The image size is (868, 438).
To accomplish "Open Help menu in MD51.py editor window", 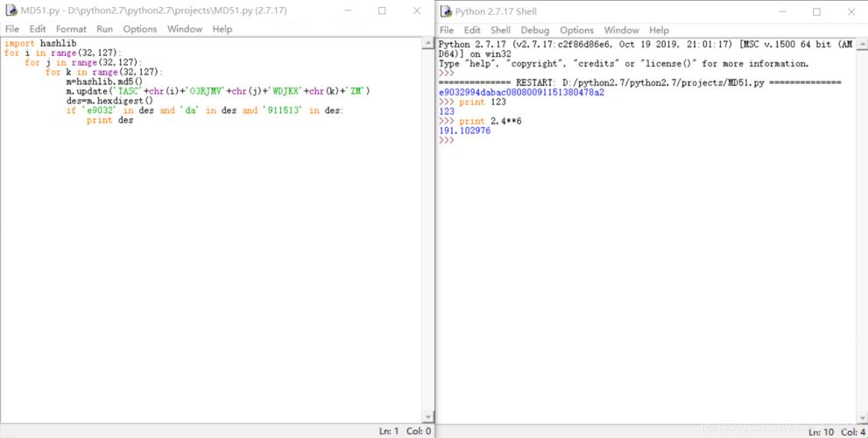I will pos(222,29).
